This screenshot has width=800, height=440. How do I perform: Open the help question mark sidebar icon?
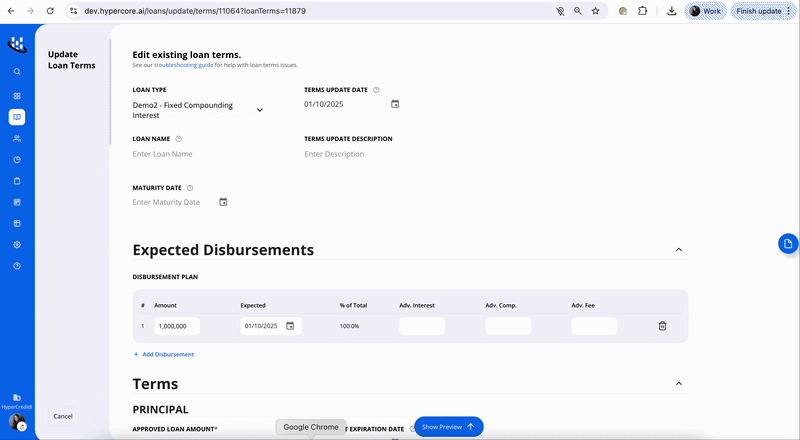(x=17, y=266)
